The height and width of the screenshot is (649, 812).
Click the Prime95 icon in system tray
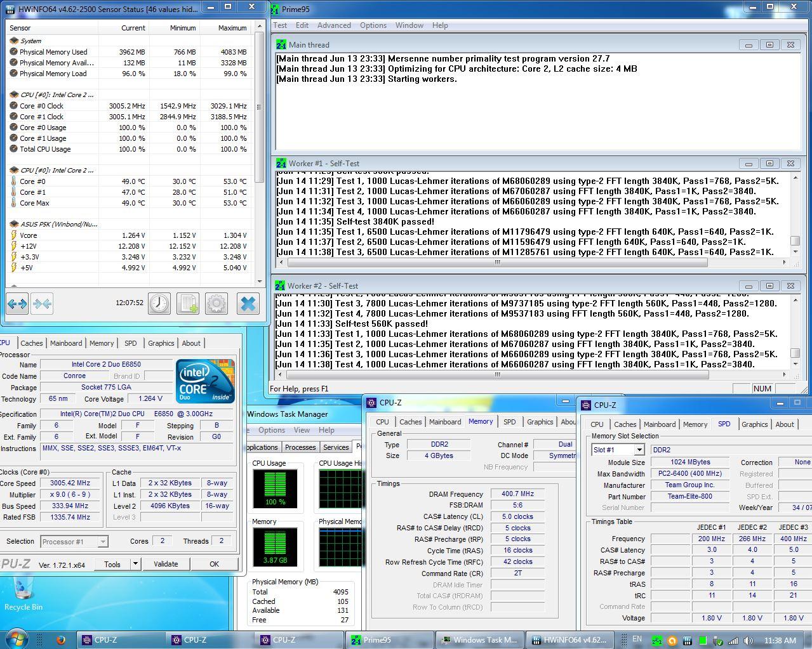pyautogui.click(x=657, y=640)
